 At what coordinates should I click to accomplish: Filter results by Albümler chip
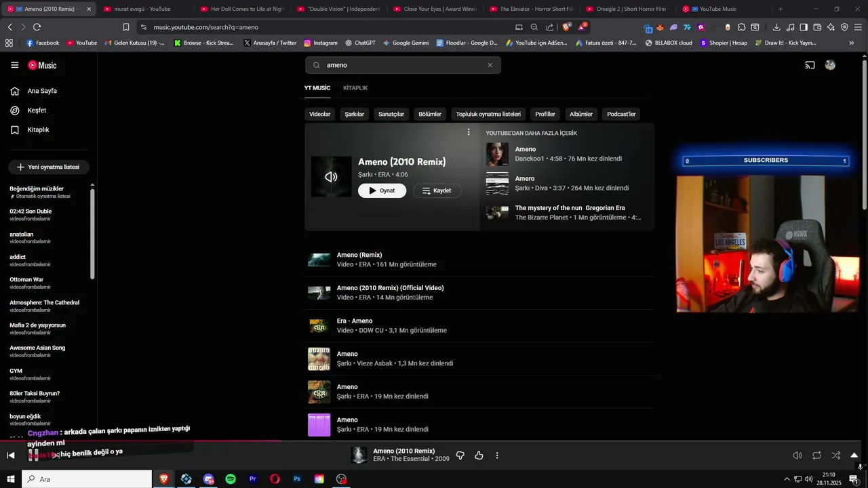581,114
